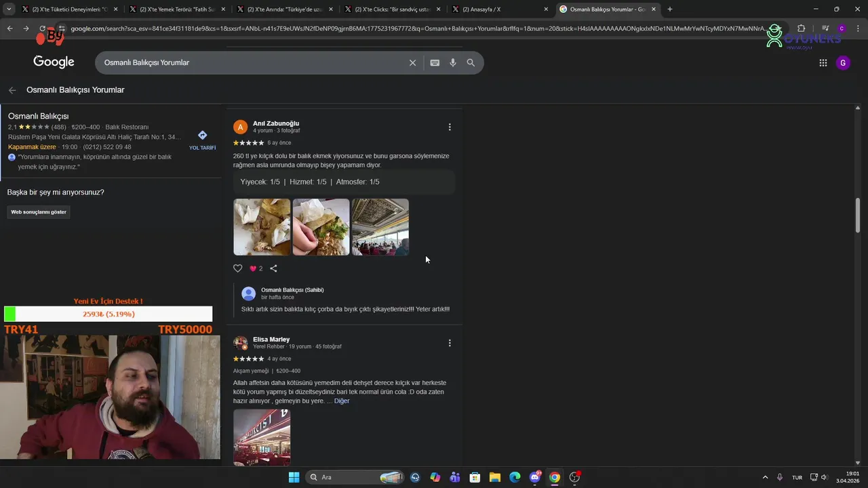Open Elisa Marley's restaurant photo
This screenshot has width=868, height=488.
click(x=262, y=437)
